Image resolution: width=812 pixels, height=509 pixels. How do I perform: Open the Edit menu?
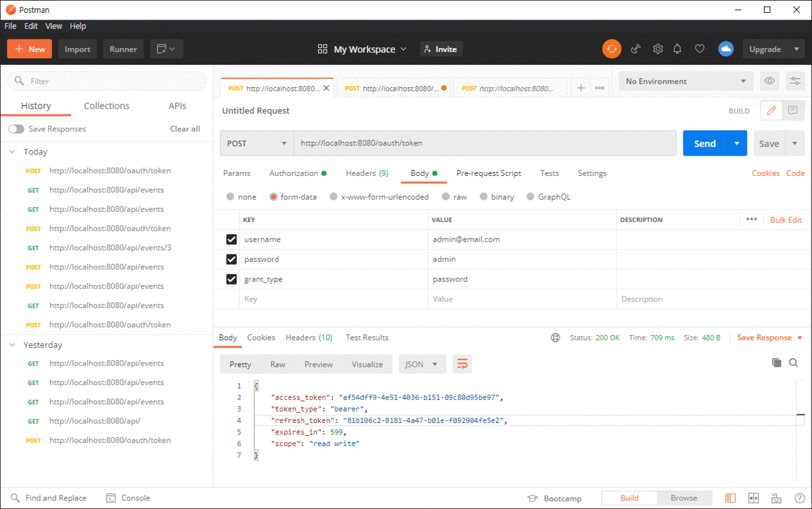[x=31, y=26]
